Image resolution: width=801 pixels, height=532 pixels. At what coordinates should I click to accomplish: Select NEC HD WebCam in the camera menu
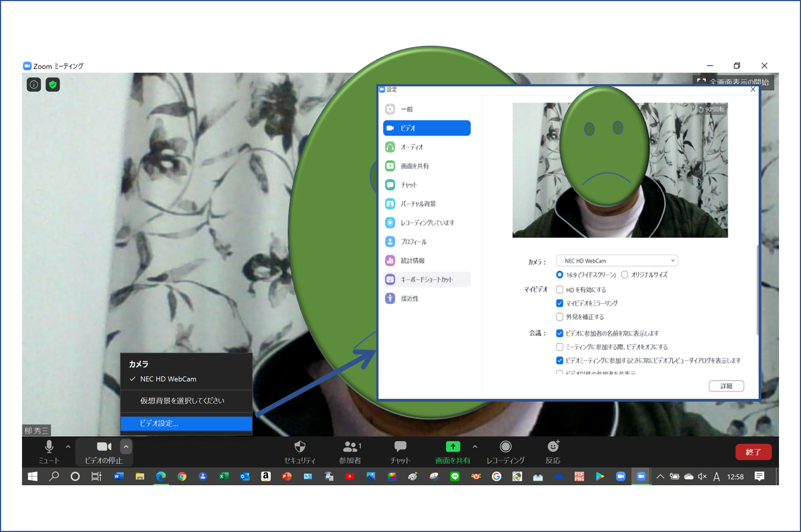(x=186, y=379)
